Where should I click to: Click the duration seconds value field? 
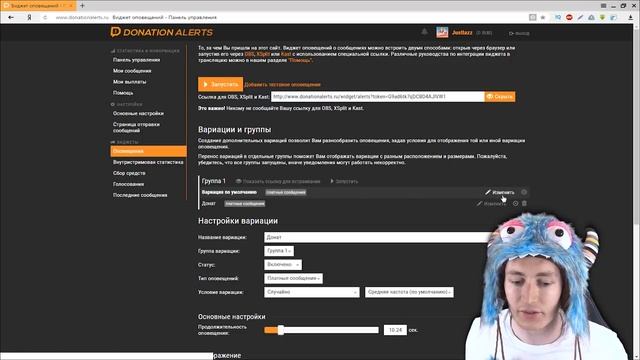tap(396, 330)
